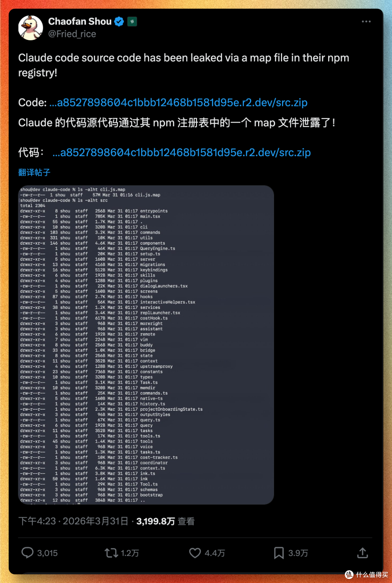Click the blue verified badge

(x=119, y=22)
